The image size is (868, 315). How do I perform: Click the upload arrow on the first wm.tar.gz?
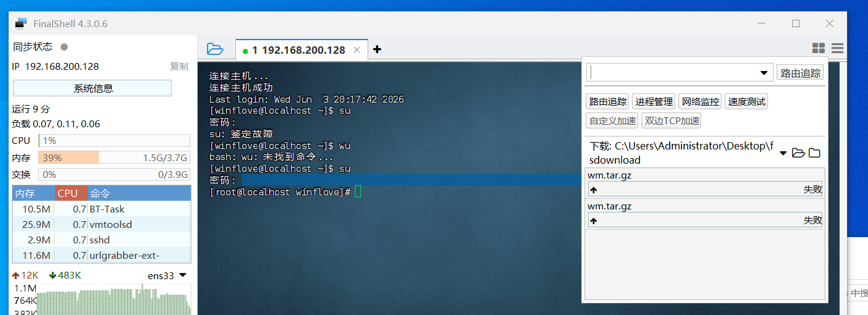[x=594, y=190]
